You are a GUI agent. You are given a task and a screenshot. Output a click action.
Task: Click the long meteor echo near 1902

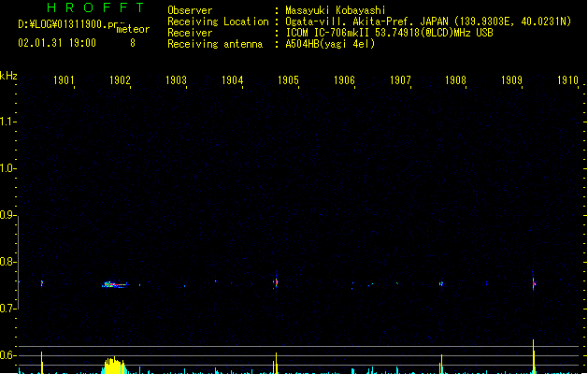[115, 285]
